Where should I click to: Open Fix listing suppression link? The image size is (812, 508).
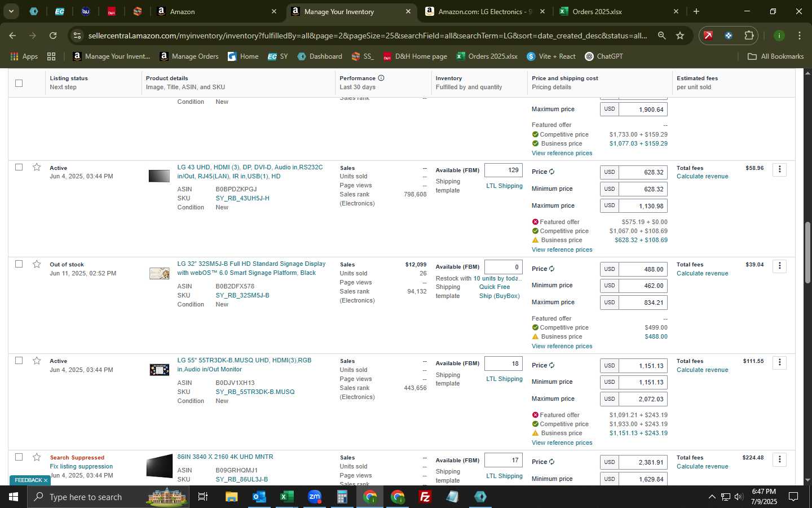tap(81, 466)
